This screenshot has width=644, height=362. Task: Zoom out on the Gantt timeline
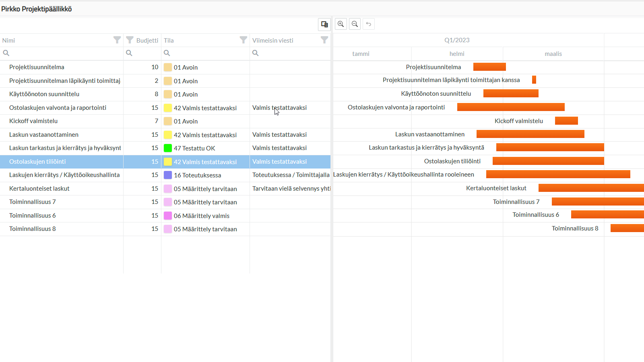pyautogui.click(x=355, y=24)
